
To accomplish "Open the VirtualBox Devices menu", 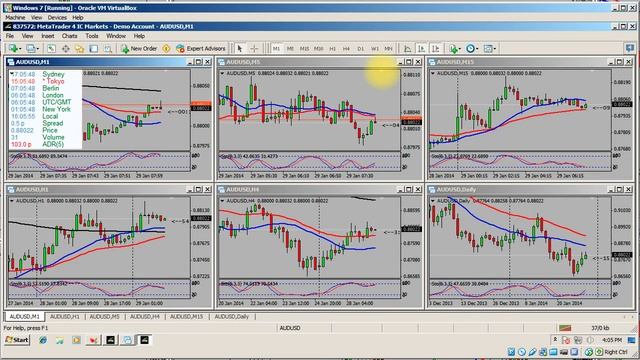I will [x=57, y=18].
